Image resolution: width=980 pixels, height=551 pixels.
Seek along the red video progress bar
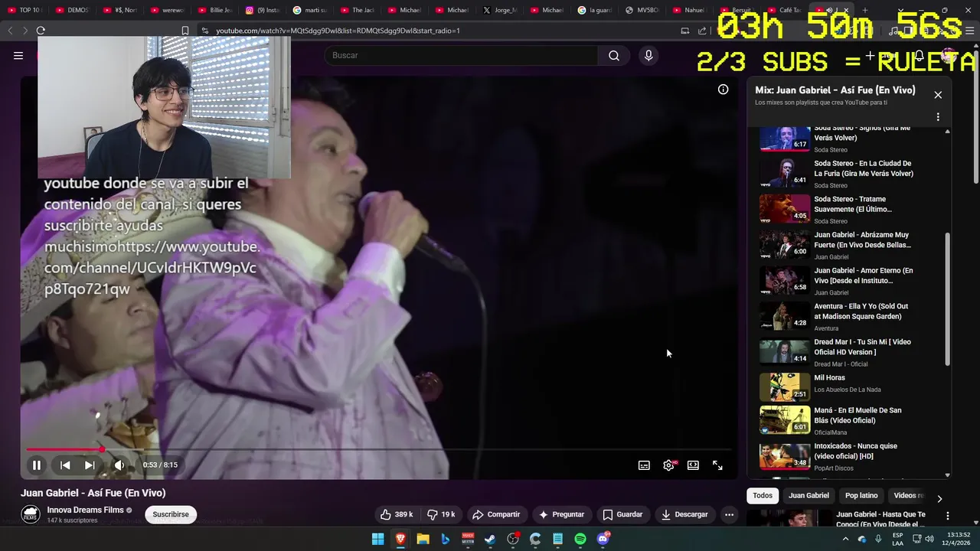(380, 449)
